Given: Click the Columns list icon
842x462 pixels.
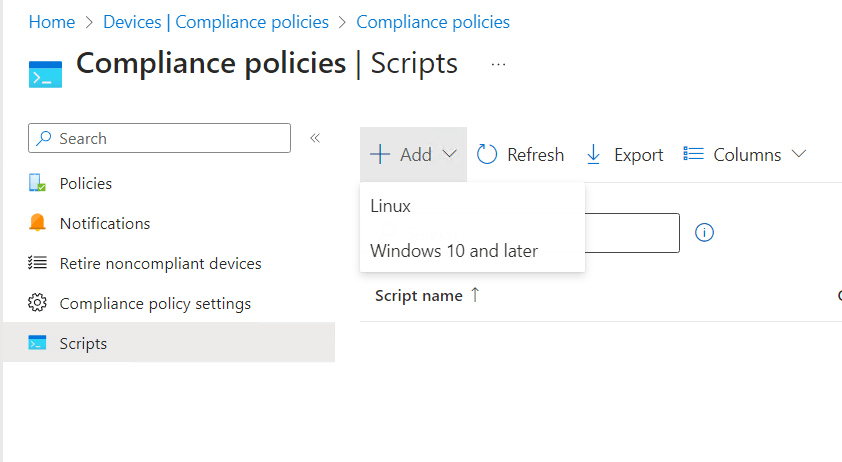Looking at the screenshot, I should coord(693,154).
